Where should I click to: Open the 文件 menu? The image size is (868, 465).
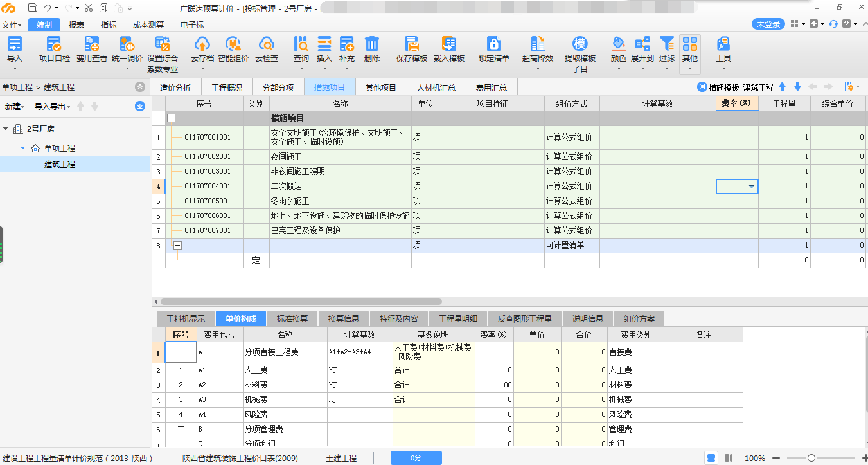coord(11,24)
